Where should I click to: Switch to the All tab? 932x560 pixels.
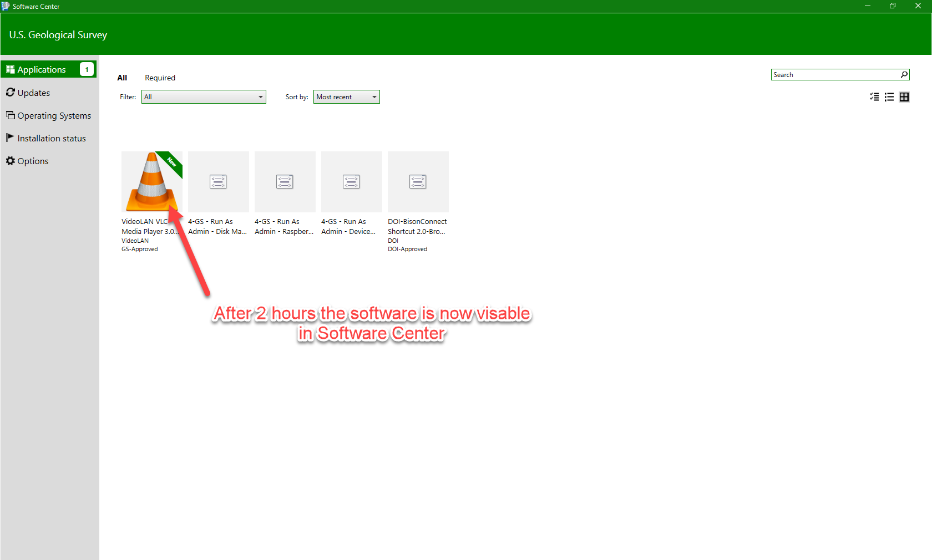coord(122,78)
